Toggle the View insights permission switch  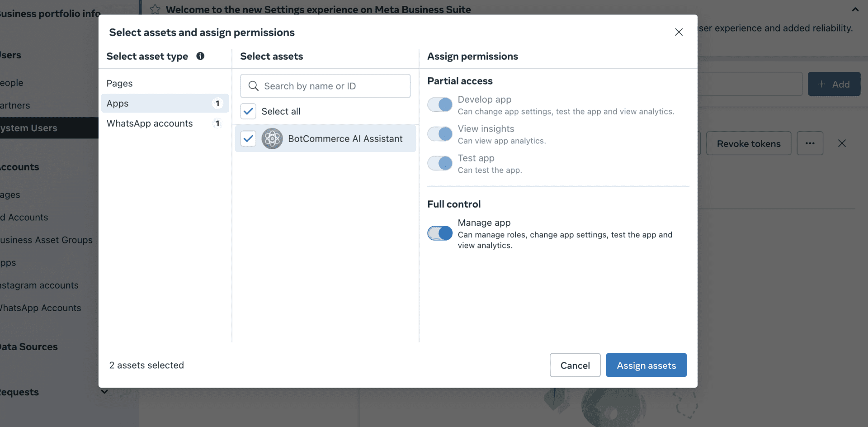click(x=440, y=134)
